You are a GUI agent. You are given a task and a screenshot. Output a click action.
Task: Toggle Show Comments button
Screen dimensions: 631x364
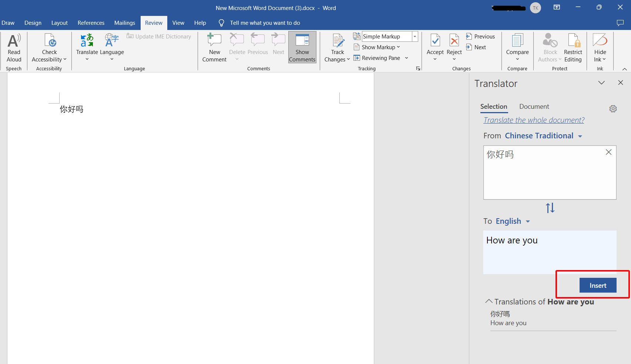[x=302, y=47]
